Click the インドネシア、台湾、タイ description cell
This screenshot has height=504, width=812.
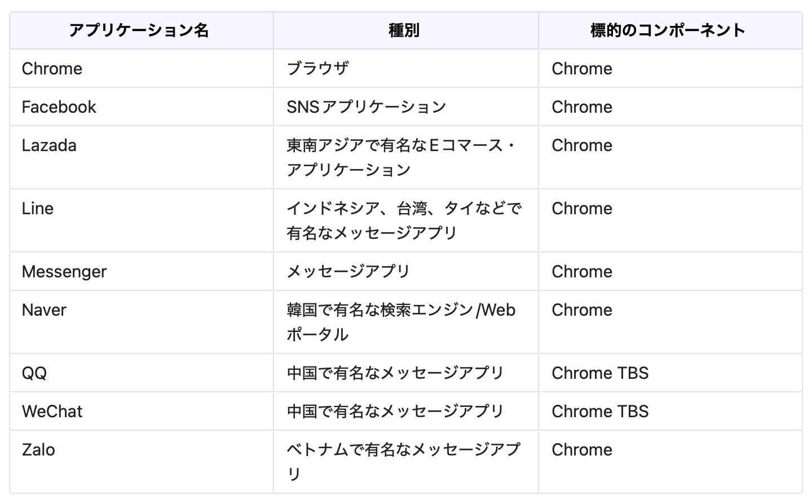click(403, 220)
